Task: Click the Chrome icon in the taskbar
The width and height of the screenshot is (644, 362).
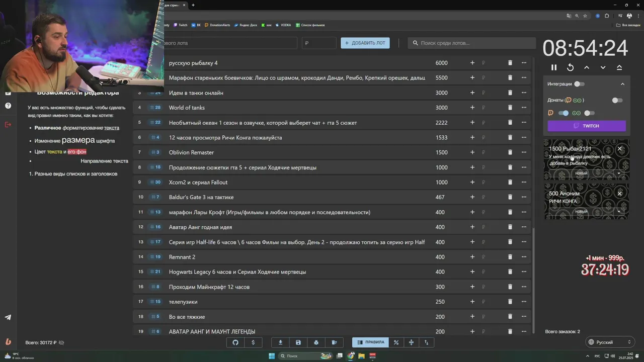Action: (351, 356)
